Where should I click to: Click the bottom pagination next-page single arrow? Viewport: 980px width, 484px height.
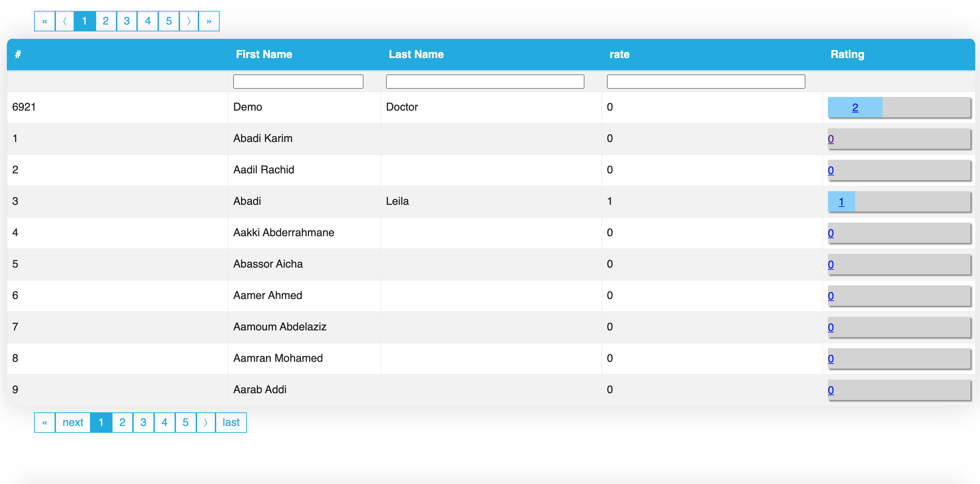205,423
